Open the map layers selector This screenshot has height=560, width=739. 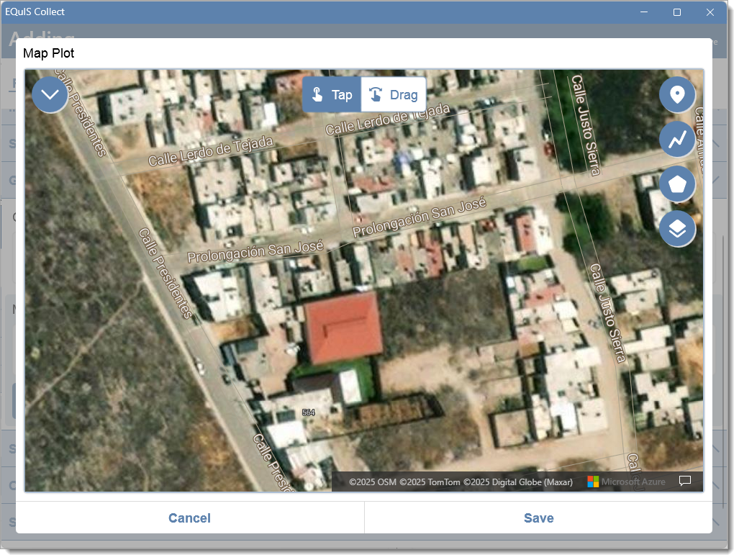coord(677,229)
